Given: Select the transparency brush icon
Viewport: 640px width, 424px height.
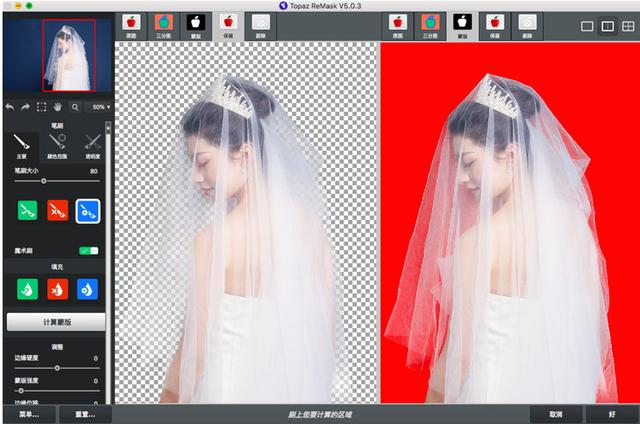Looking at the screenshot, I should pos(93,146).
